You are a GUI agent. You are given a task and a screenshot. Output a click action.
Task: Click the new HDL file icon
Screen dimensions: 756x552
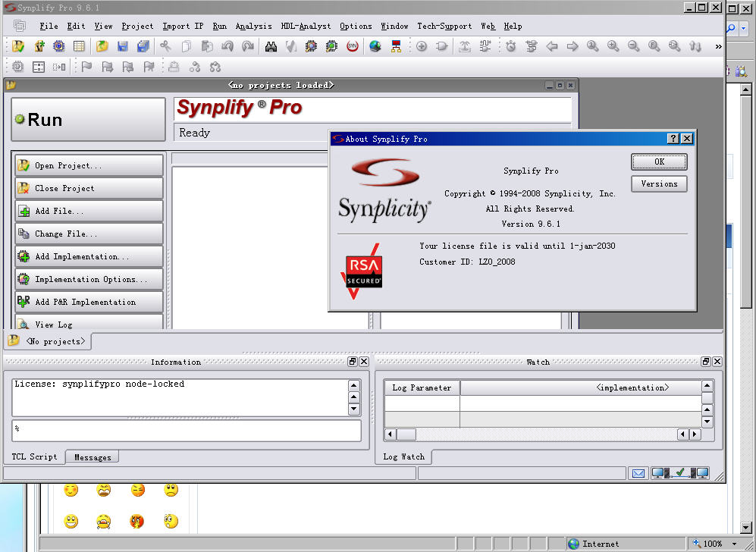coord(39,46)
